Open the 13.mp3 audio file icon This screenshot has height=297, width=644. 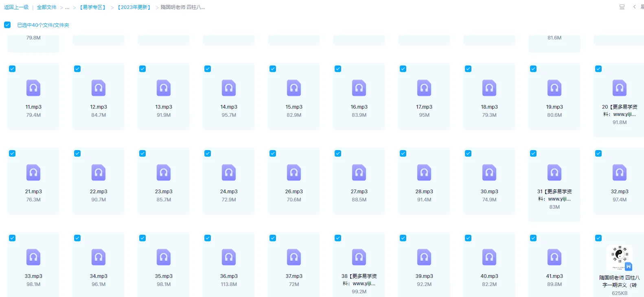164,88
